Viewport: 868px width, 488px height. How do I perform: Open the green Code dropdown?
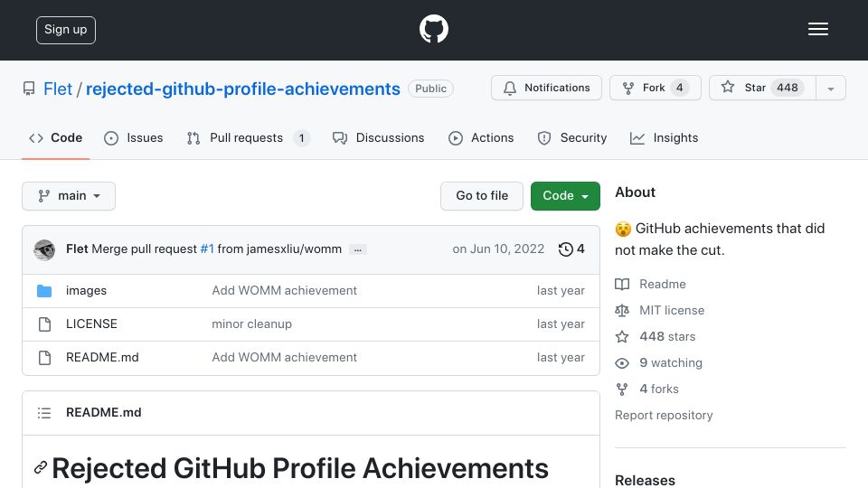click(565, 196)
